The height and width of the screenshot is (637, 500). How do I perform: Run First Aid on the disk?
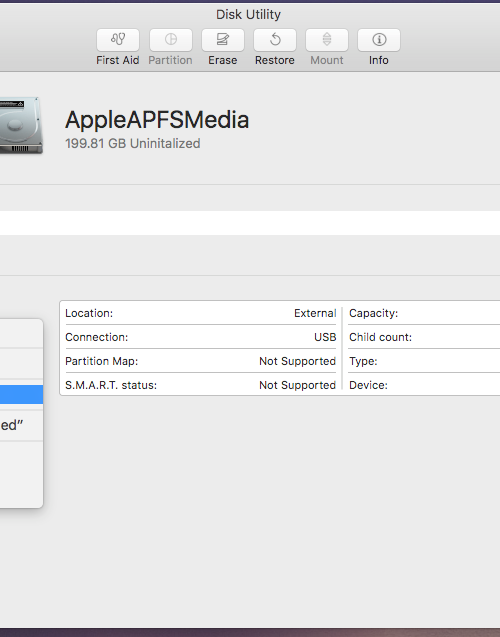click(x=118, y=40)
